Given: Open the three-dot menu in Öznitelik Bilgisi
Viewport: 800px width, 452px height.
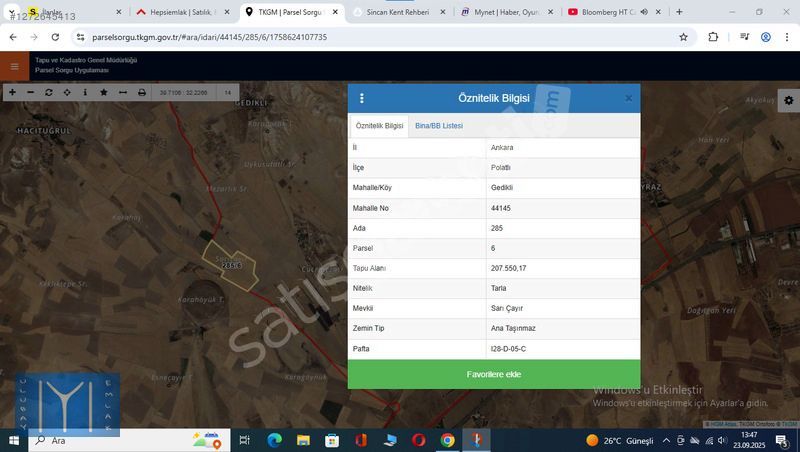Looking at the screenshot, I should click(362, 98).
